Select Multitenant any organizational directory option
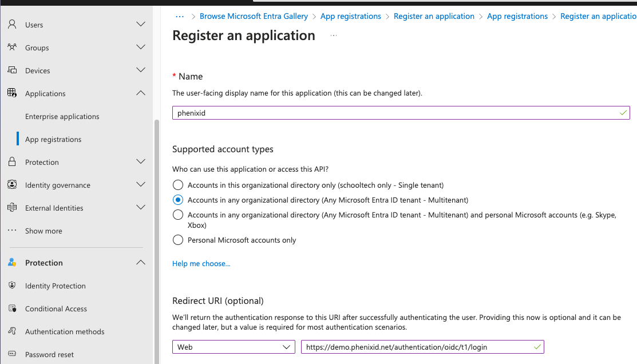 point(178,200)
